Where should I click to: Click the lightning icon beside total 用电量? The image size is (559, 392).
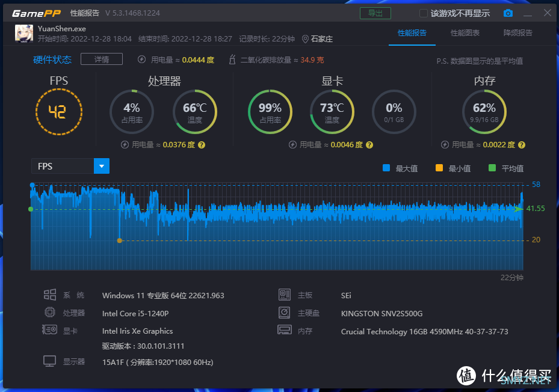[141, 60]
